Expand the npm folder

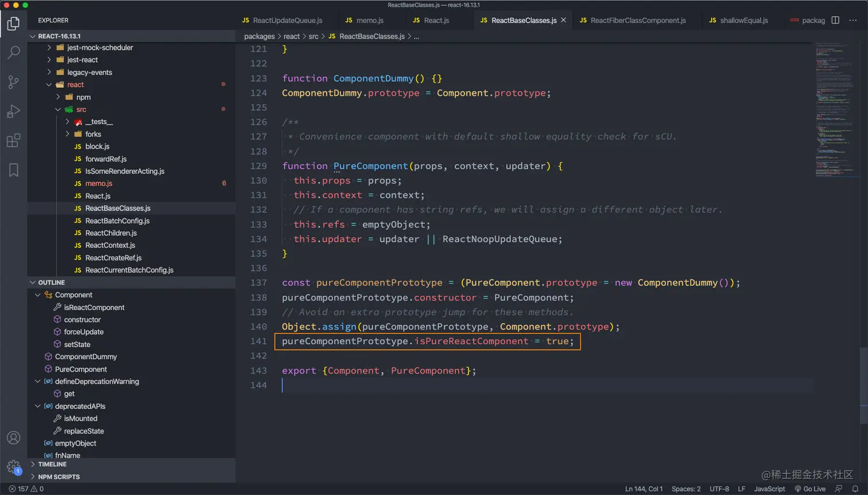pyautogui.click(x=58, y=97)
